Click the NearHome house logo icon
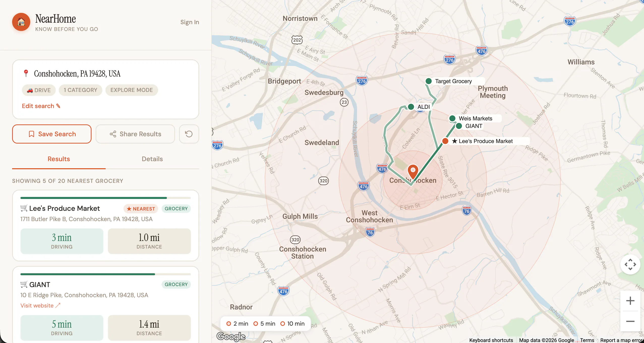This screenshot has width=644, height=343. 21,22
